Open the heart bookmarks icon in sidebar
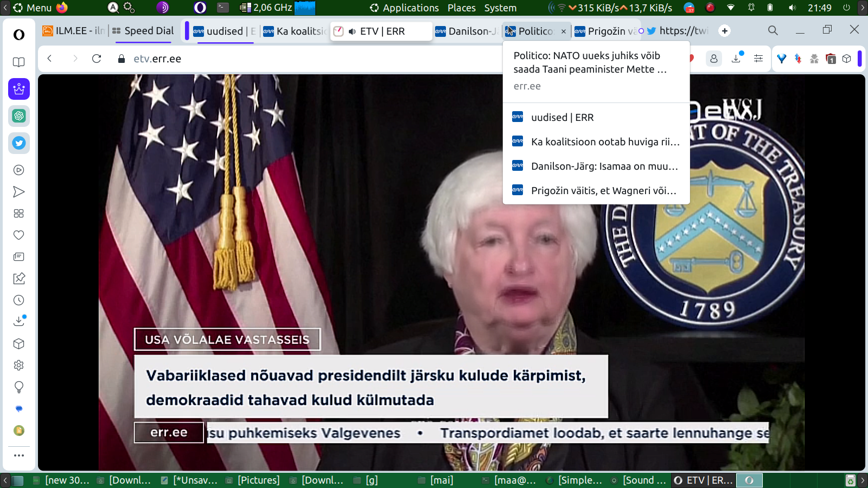 19,235
